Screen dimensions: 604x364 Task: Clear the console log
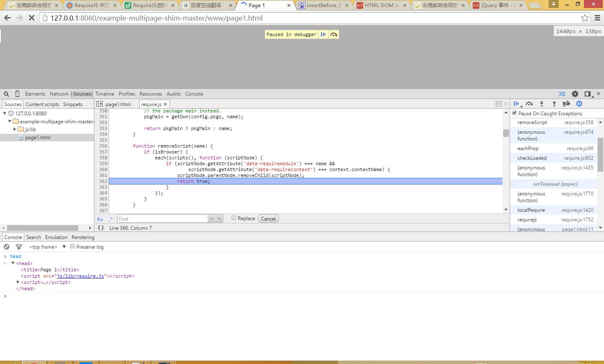click(x=7, y=247)
